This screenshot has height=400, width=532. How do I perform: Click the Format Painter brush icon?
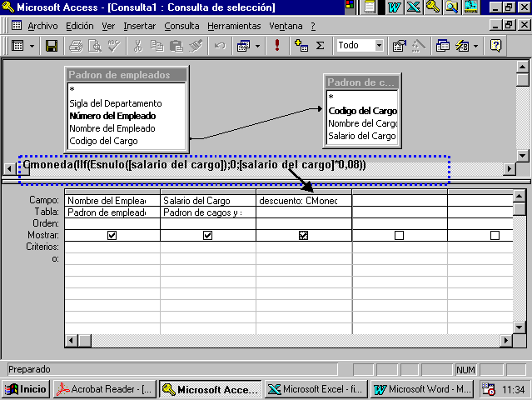pos(196,46)
